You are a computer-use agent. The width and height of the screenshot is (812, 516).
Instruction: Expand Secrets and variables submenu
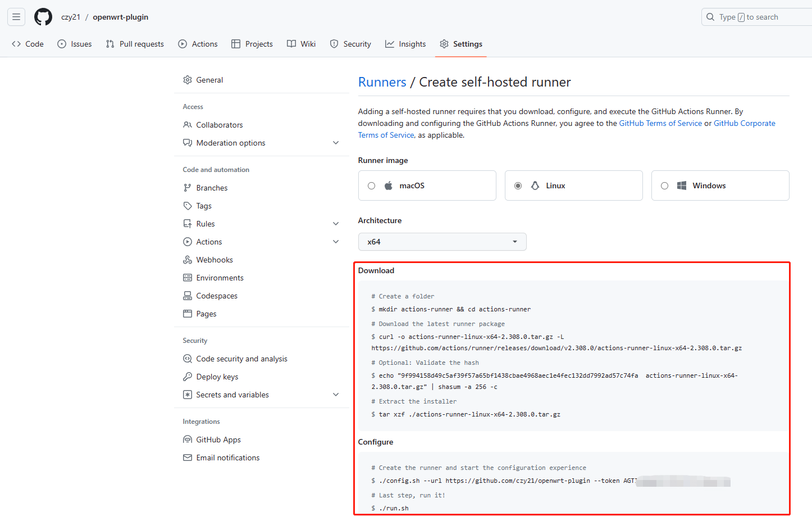pos(335,395)
